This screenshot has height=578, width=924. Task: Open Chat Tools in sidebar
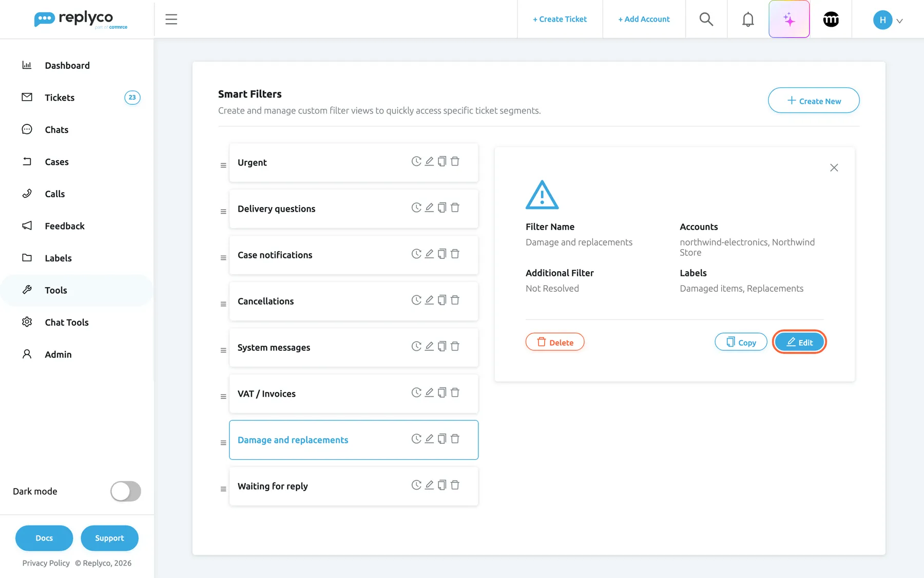pos(67,323)
